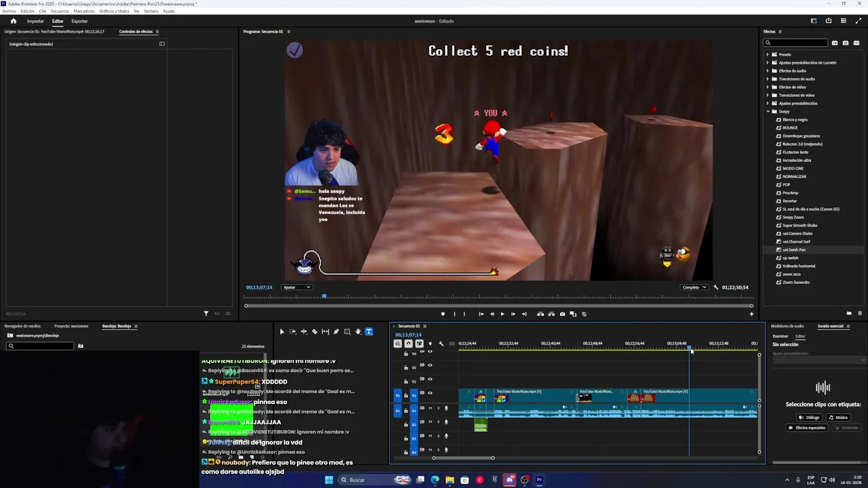Select the Razor tool

315,331
